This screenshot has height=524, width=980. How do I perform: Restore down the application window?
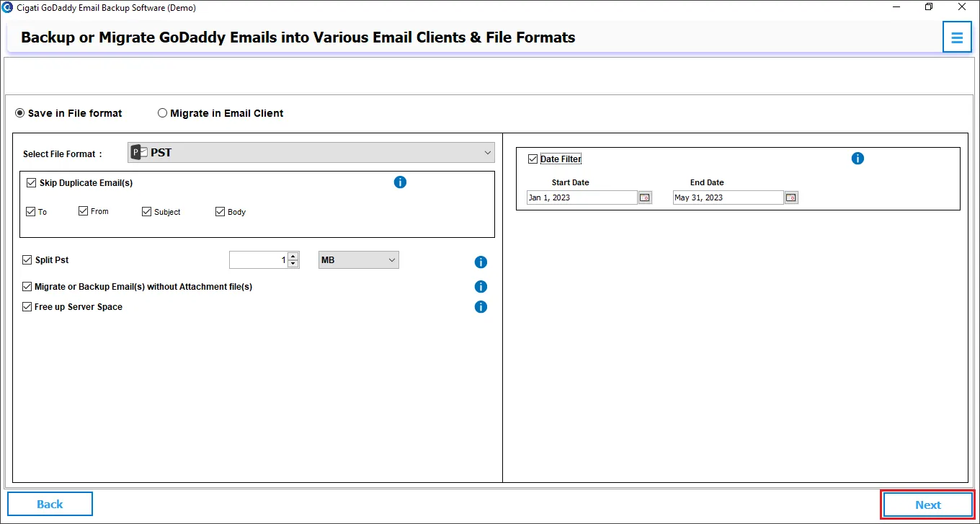click(929, 7)
